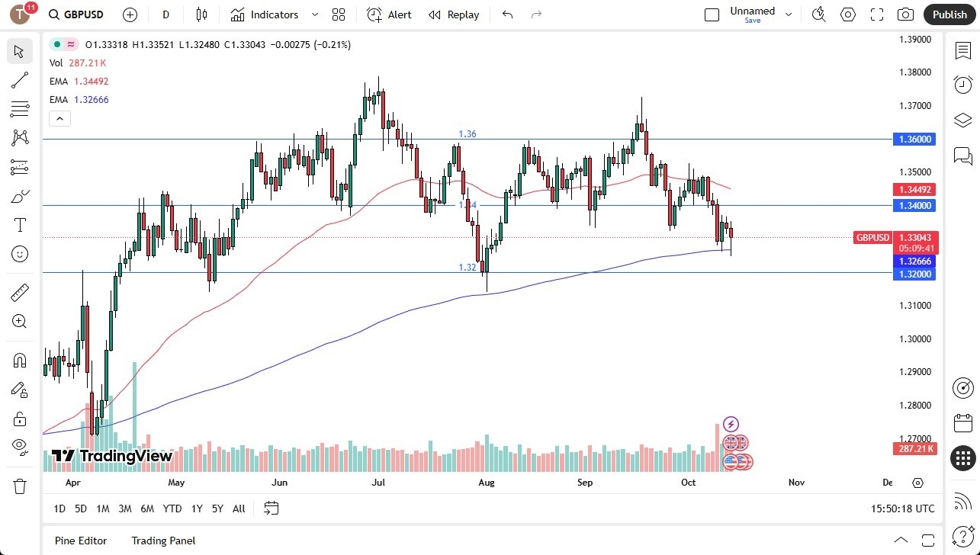This screenshot has width=980, height=555.
Task: Select the text annotation tool
Action: pyautogui.click(x=19, y=225)
